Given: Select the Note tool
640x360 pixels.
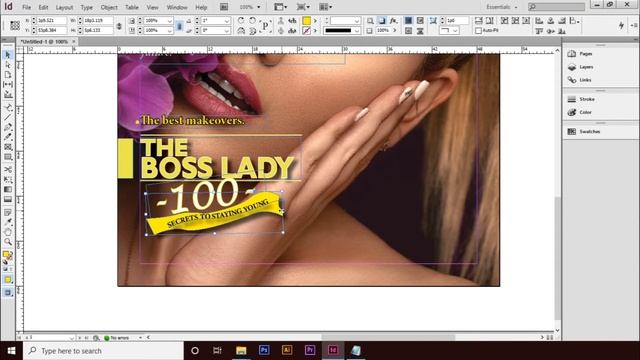Looking at the screenshot, I should coord(8,212).
